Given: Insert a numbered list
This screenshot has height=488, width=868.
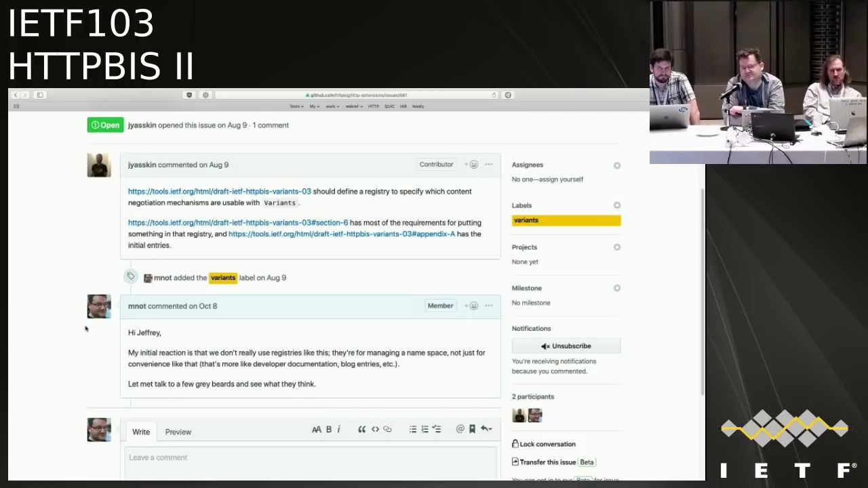Looking at the screenshot, I should (x=425, y=429).
